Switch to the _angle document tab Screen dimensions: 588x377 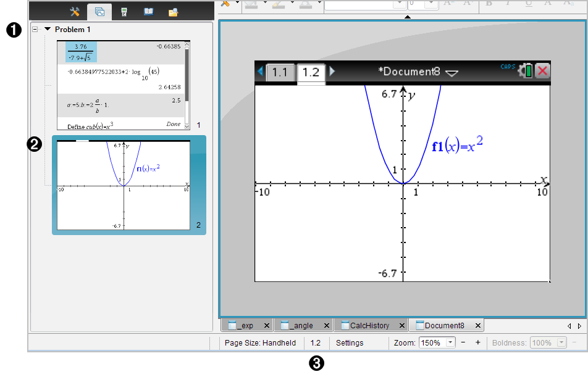tap(300, 326)
